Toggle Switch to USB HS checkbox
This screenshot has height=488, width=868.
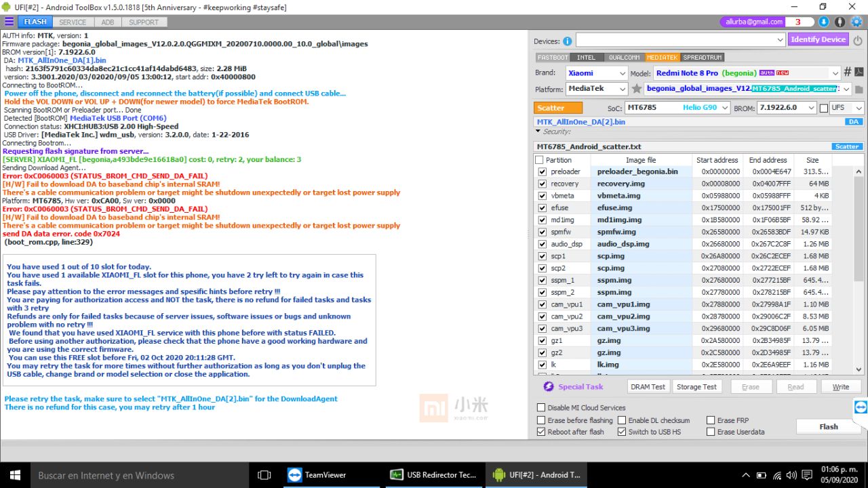click(622, 432)
